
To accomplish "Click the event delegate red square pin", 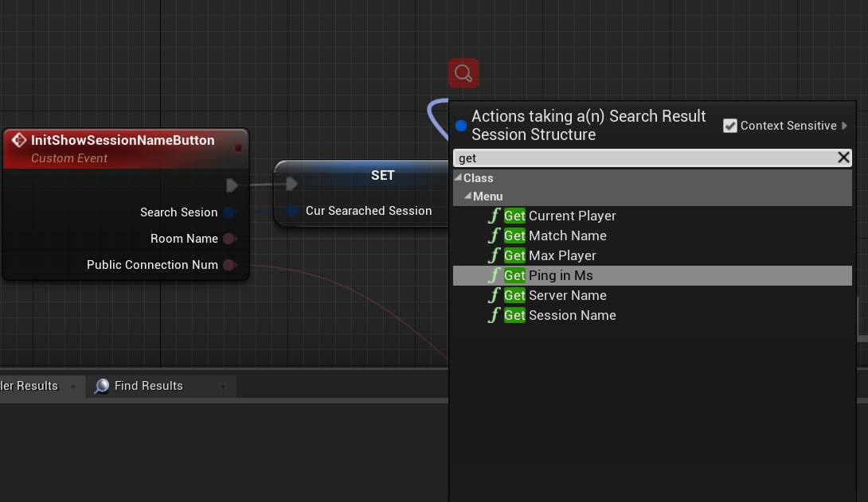I will click(x=238, y=148).
